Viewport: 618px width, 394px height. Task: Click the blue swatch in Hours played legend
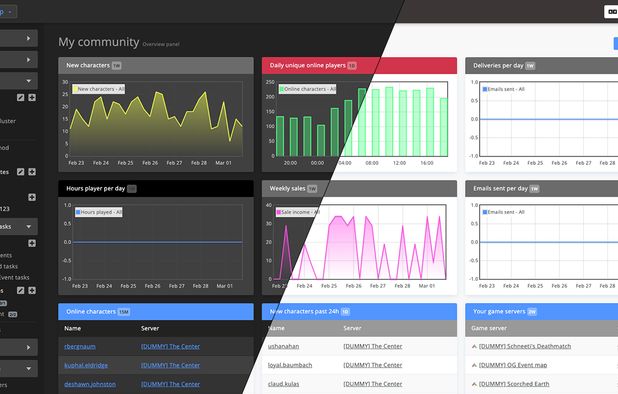pos(78,212)
